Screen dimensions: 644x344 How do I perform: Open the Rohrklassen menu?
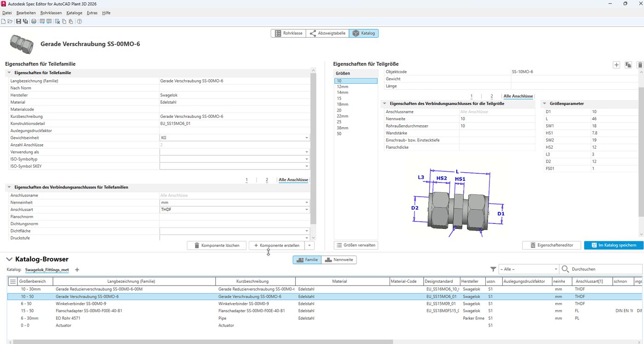[51, 13]
